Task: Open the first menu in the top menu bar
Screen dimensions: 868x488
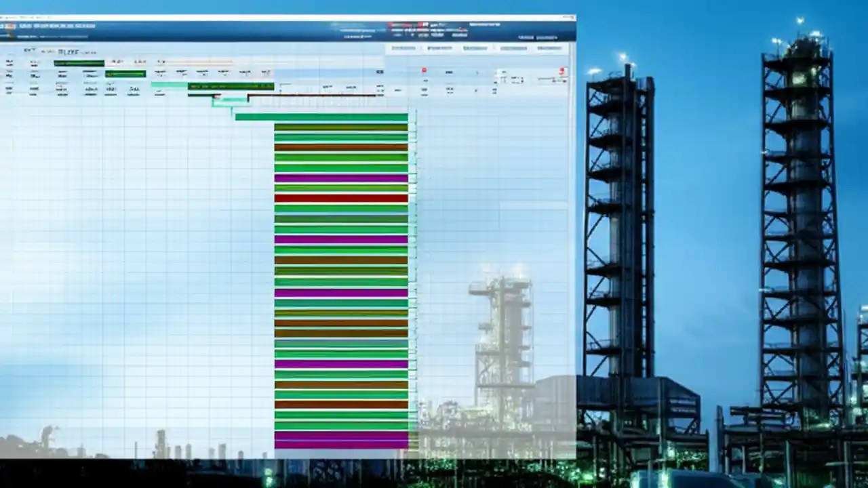Action: 26,25
